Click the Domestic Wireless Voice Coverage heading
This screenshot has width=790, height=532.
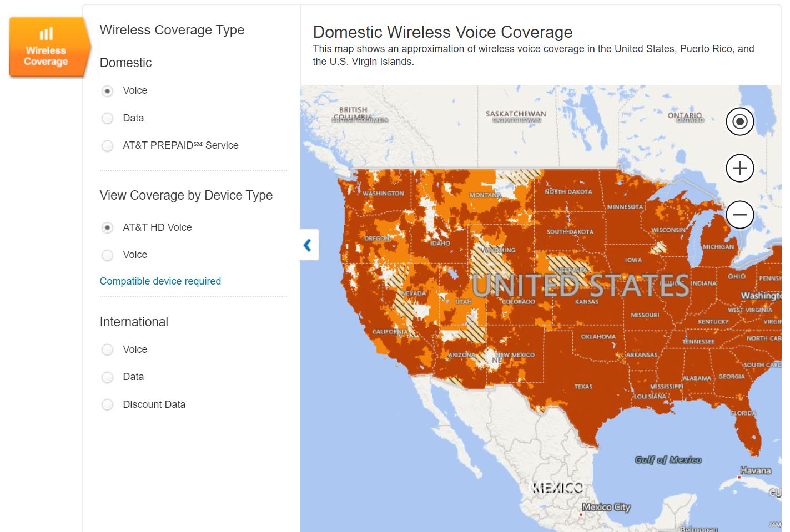[443, 32]
